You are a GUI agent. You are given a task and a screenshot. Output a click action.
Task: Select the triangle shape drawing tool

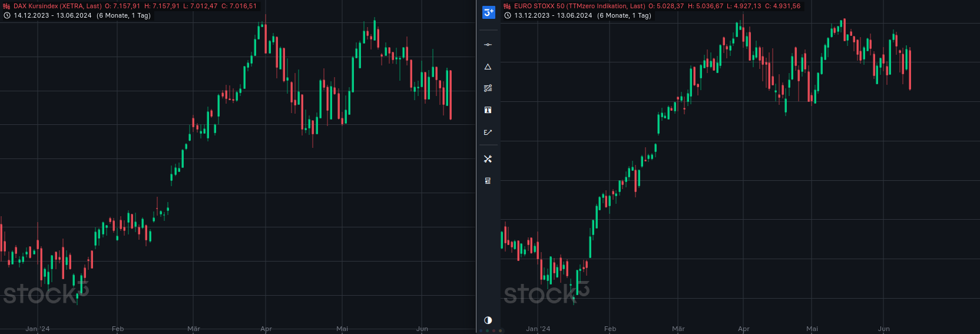pyautogui.click(x=488, y=67)
